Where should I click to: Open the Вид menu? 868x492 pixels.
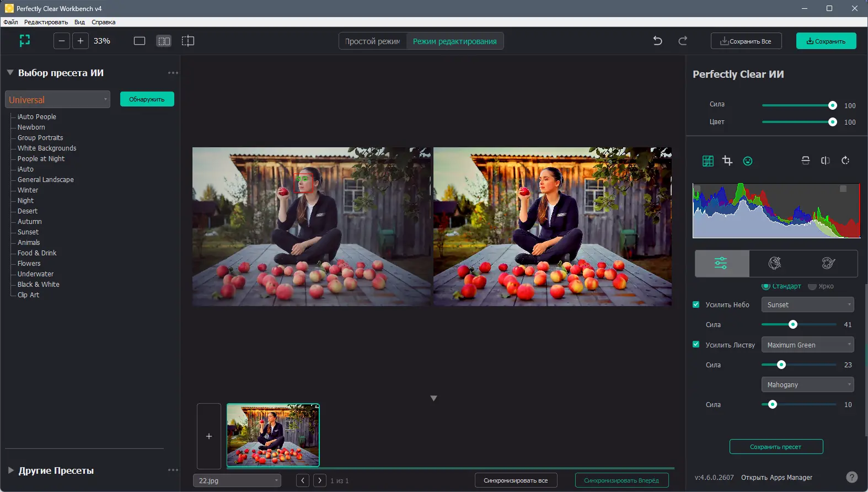(79, 22)
